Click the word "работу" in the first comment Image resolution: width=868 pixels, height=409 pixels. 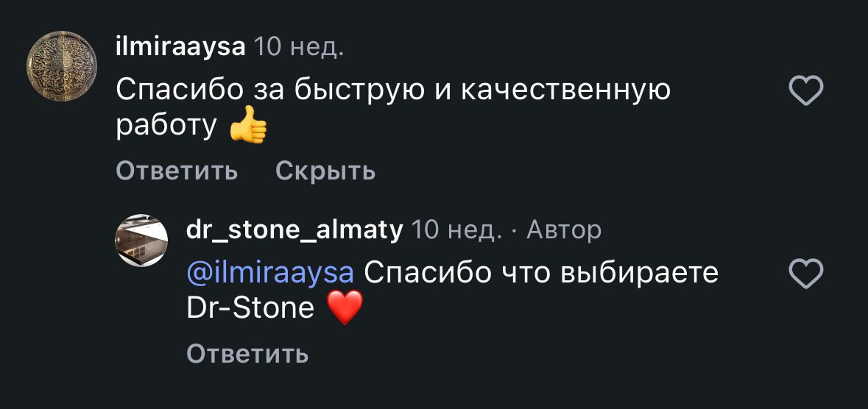pos(166,127)
